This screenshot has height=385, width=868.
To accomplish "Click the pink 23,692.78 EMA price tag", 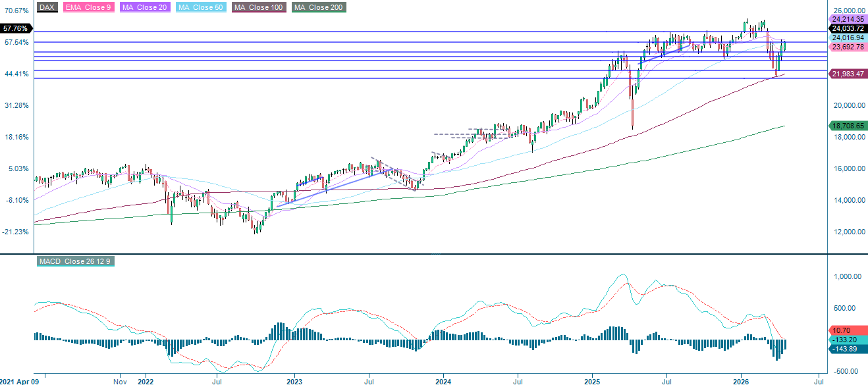I will [x=847, y=47].
